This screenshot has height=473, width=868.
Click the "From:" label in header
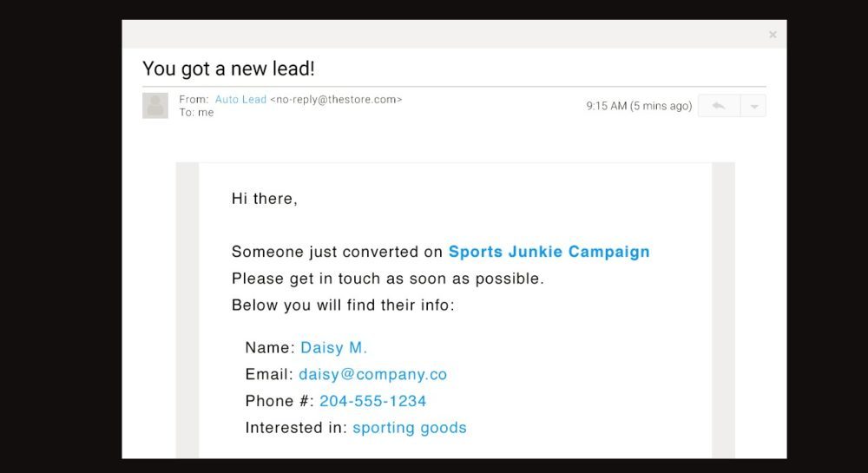[194, 100]
